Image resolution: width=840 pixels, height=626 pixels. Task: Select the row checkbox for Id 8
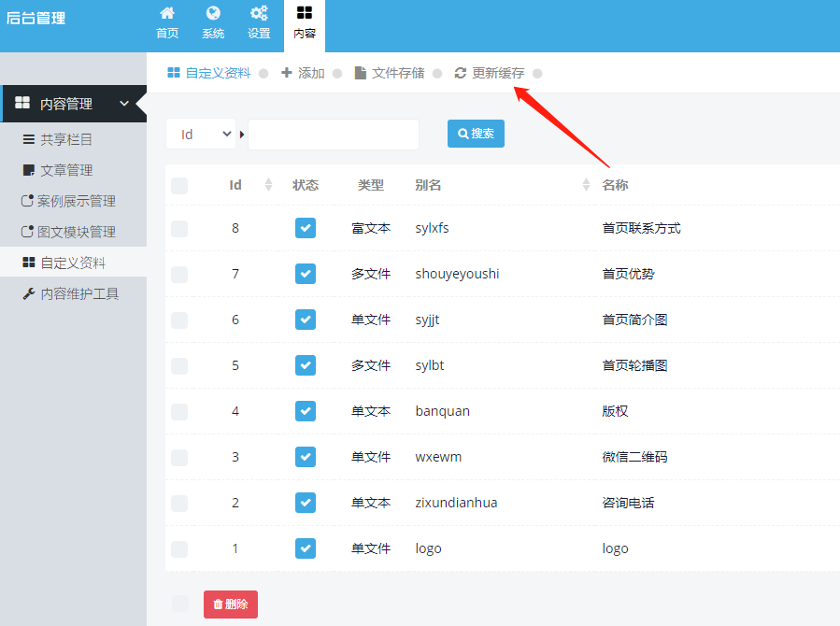[179, 229]
